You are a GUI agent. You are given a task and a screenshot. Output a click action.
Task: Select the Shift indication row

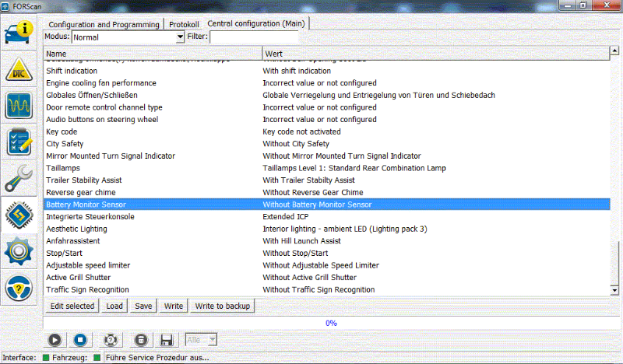[326, 71]
